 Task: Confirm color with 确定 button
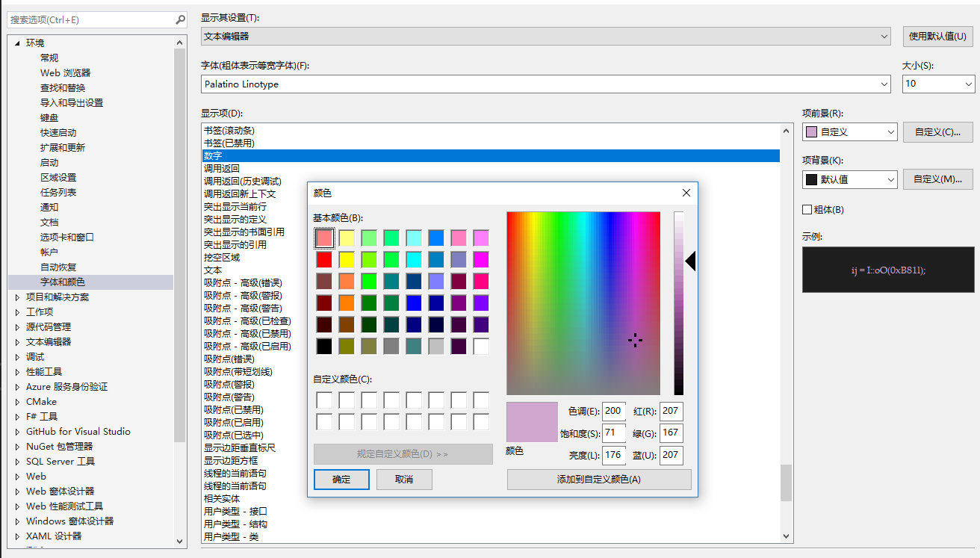tap(341, 480)
